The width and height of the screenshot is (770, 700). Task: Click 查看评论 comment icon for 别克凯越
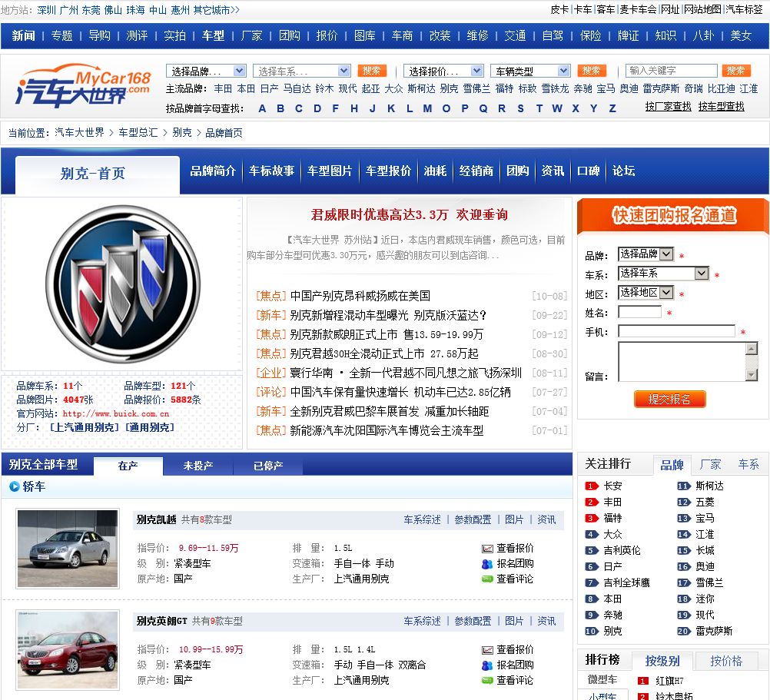(487, 579)
